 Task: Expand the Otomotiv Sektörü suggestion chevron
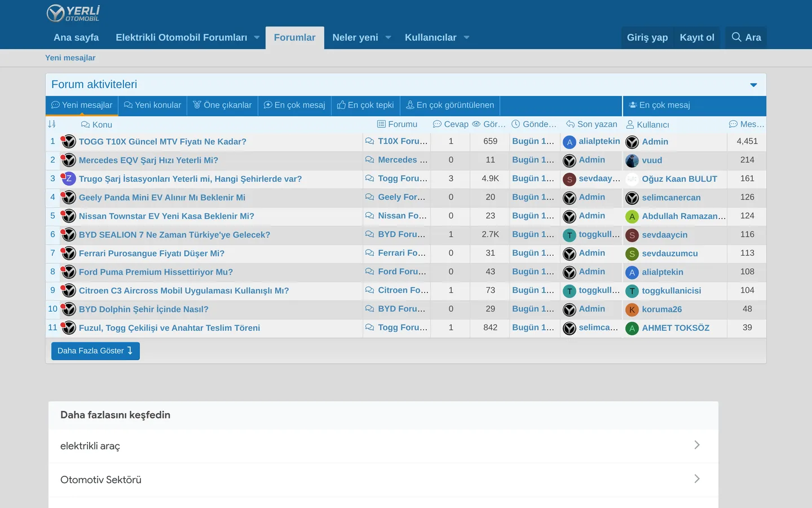coord(697,479)
